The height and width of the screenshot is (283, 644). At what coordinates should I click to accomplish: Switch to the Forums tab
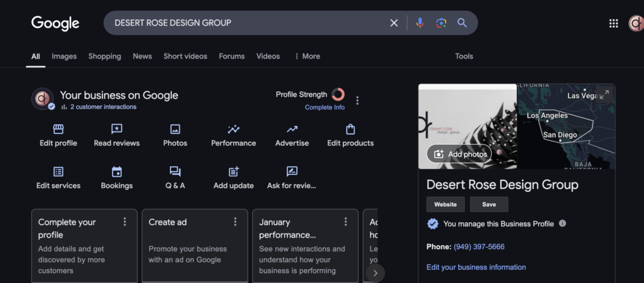(x=231, y=56)
